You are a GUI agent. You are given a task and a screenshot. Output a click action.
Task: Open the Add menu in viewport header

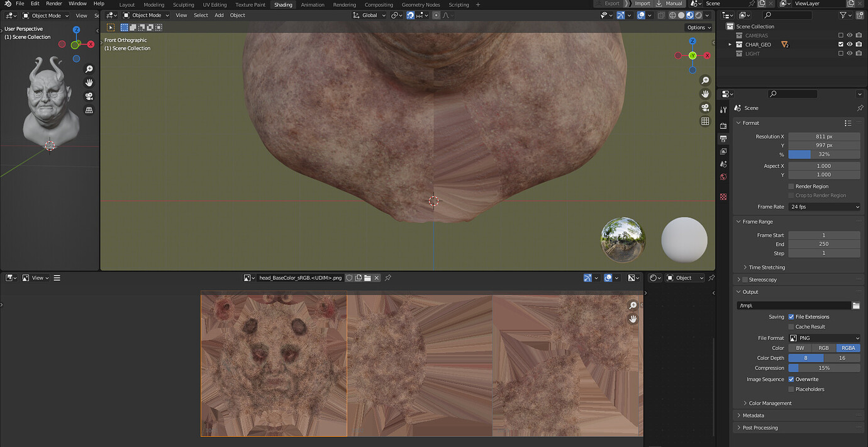coord(219,15)
